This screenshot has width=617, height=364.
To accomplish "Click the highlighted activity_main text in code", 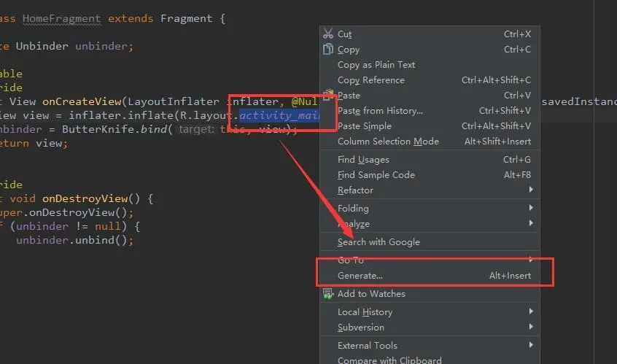I will (x=279, y=115).
